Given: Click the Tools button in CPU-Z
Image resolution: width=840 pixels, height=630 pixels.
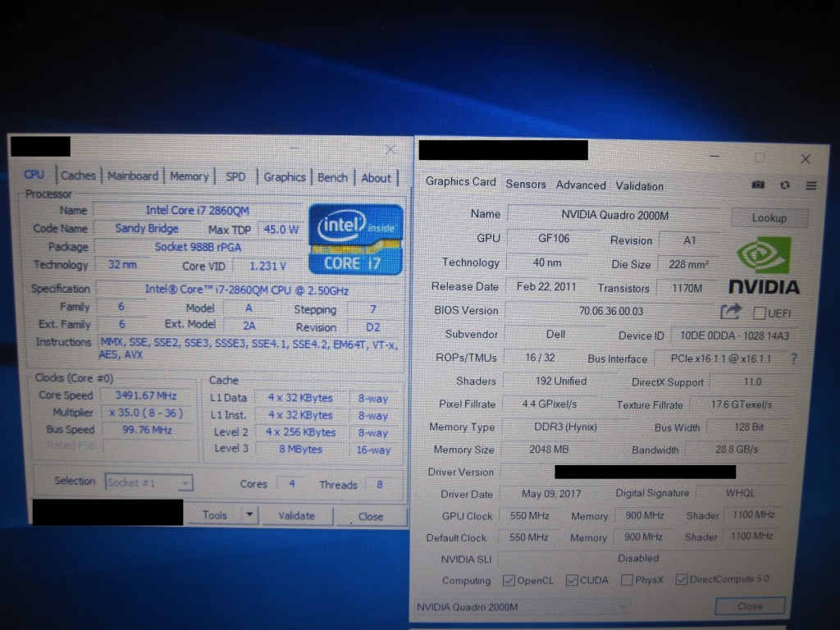Looking at the screenshot, I should pos(214,515).
